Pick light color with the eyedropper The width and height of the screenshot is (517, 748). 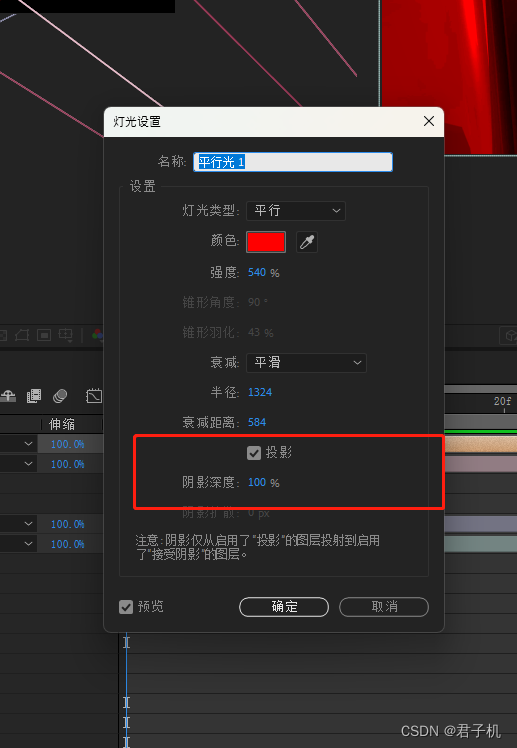307,242
